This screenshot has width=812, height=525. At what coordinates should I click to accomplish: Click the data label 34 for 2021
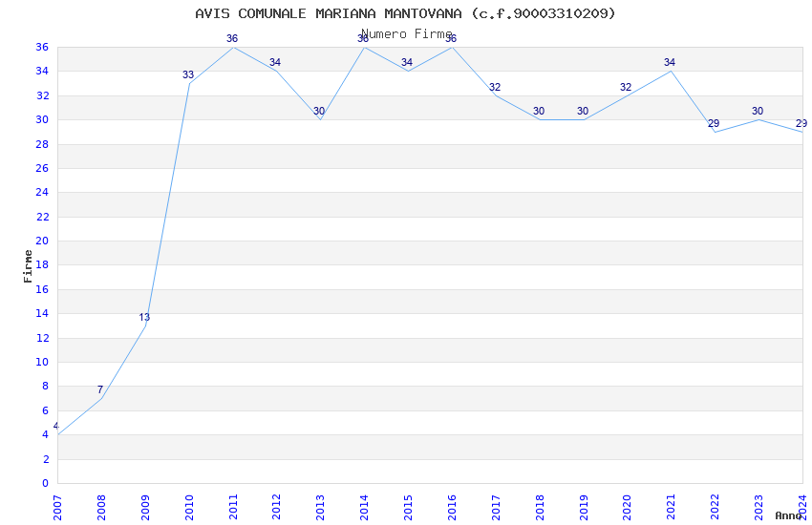pos(670,63)
